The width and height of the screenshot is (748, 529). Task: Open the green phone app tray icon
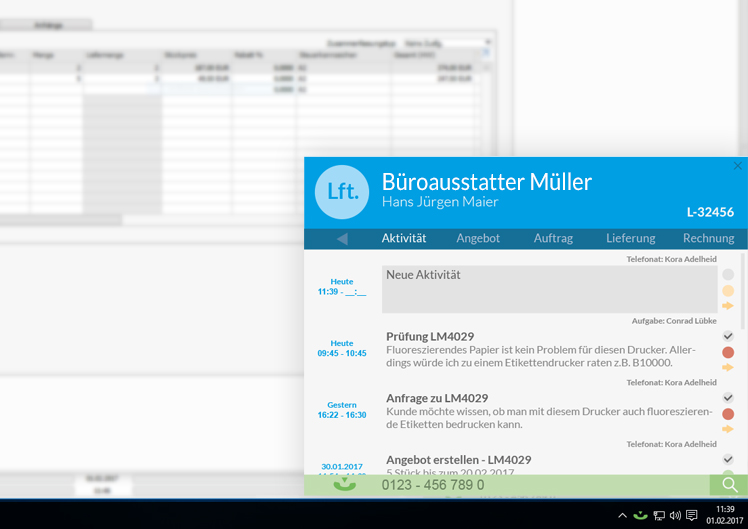(x=640, y=515)
